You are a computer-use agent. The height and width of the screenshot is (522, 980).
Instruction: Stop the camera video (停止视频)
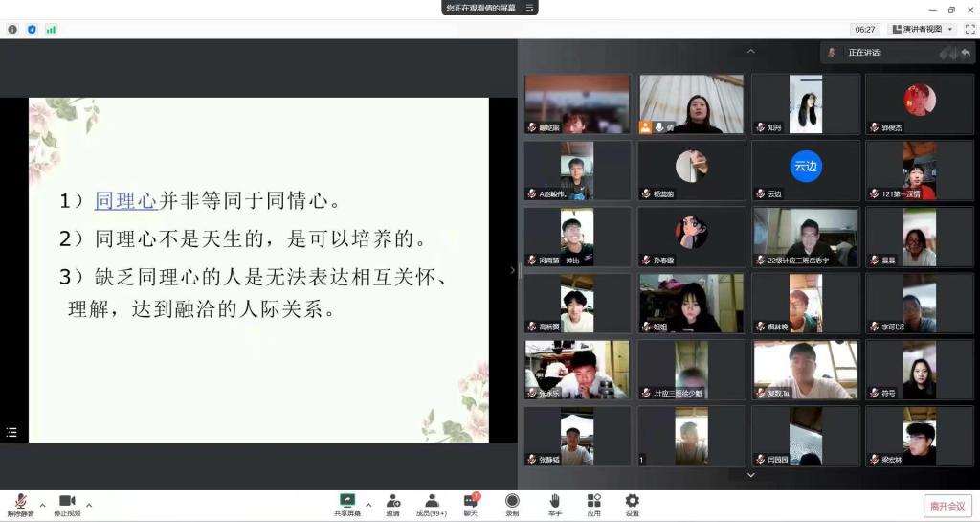(67, 504)
